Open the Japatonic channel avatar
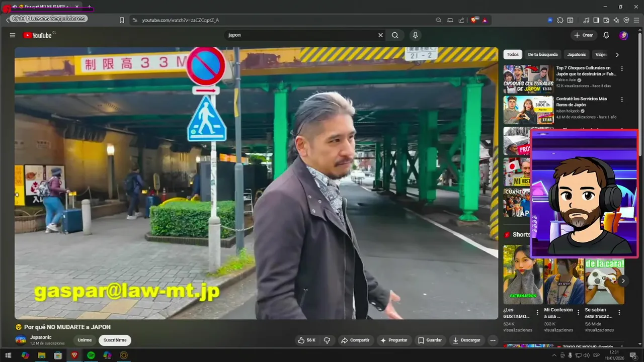 coord(21,340)
